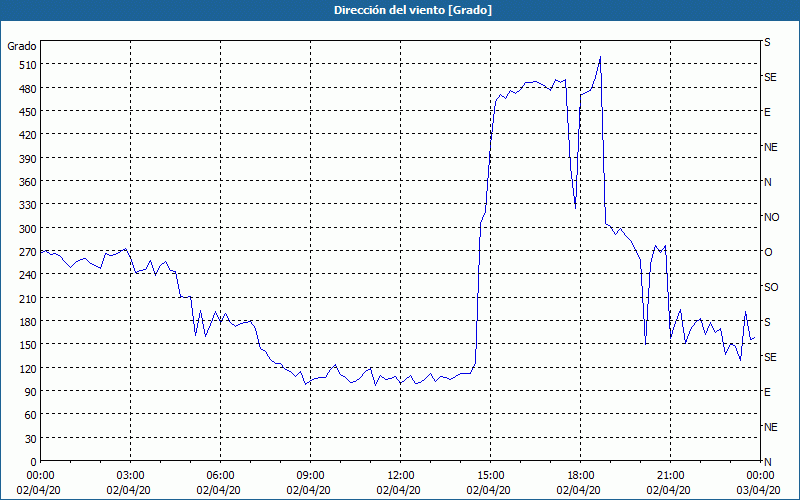
Task: Select the 12:00 time axis label
Action: click(x=401, y=476)
